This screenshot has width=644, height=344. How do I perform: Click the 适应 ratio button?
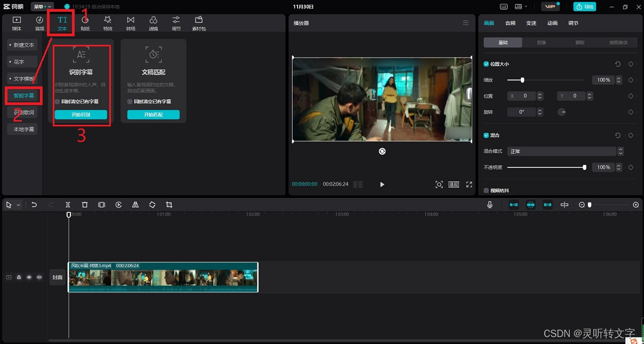(454, 185)
